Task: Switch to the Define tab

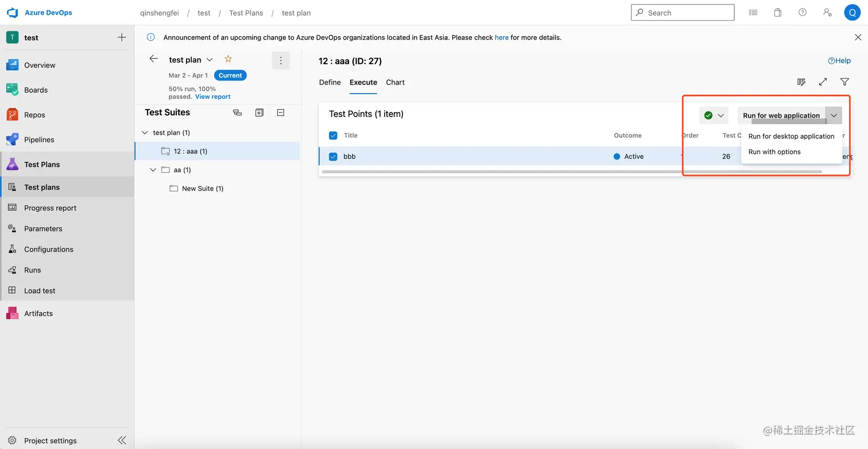Action: point(330,82)
